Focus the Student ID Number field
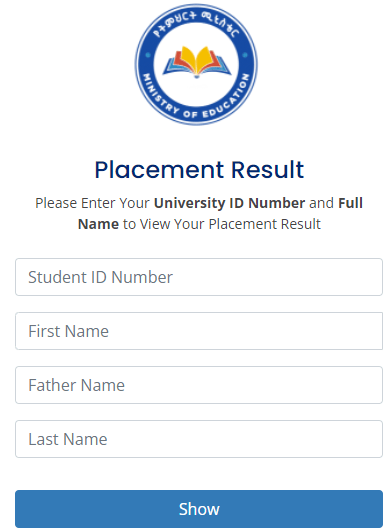Image resolution: width=387 pixels, height=531 pixels. coord(199,277)
